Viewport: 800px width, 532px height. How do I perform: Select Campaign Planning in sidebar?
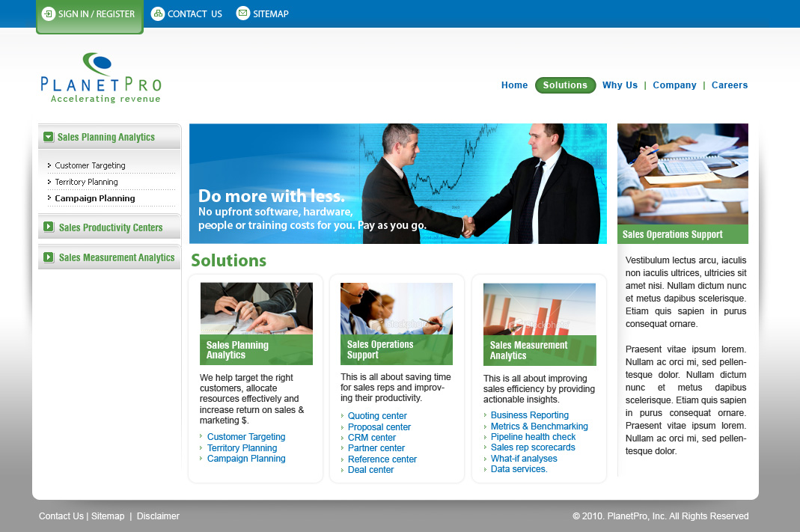(x=95, y=198)
